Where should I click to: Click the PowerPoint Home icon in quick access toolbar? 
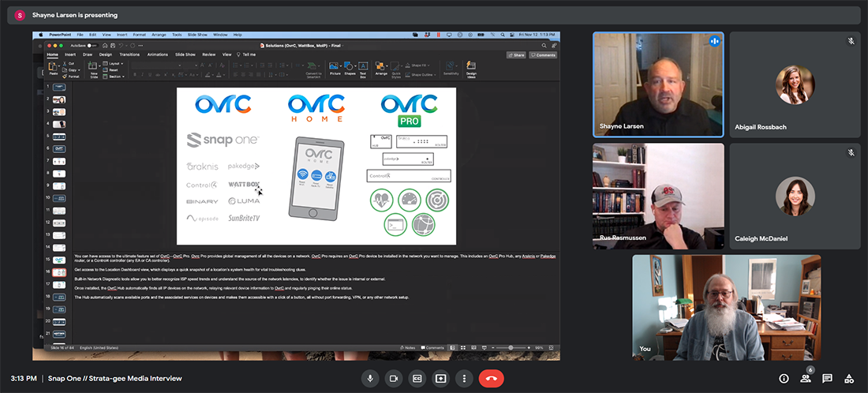pos(105,46)
